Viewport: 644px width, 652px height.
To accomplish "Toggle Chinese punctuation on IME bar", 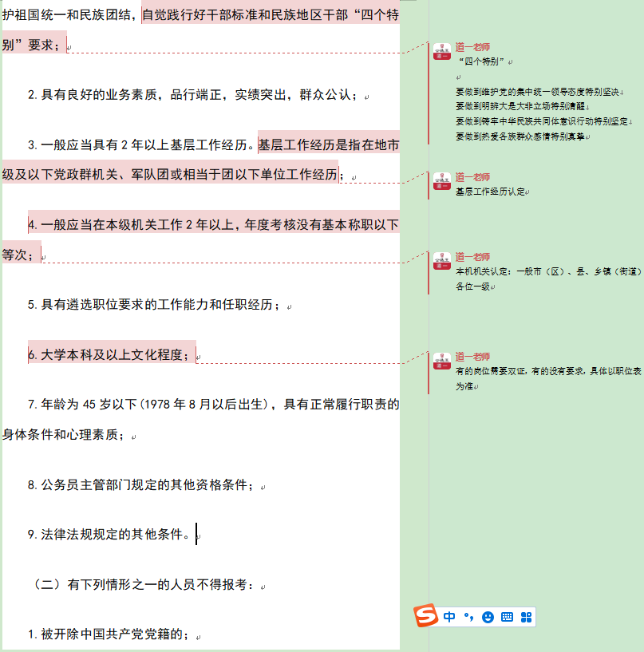I will 469,617.
